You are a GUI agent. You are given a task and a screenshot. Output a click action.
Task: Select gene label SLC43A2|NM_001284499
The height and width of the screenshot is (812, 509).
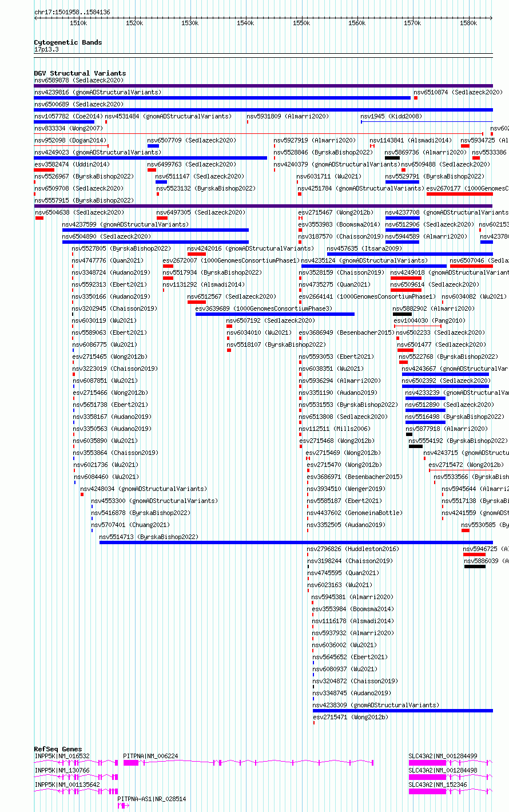coord(443,756)
